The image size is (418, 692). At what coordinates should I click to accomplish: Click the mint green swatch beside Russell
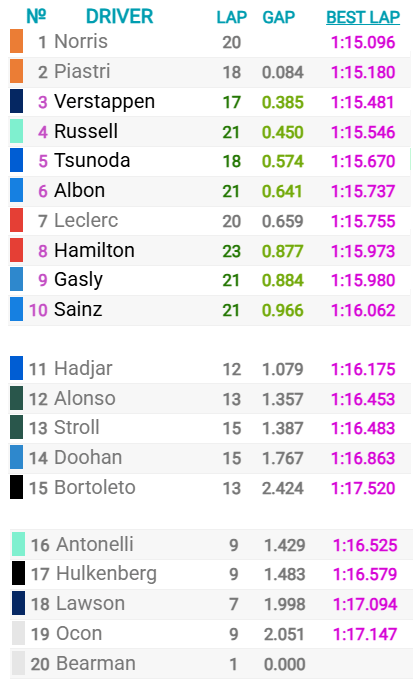coord(16,131)
